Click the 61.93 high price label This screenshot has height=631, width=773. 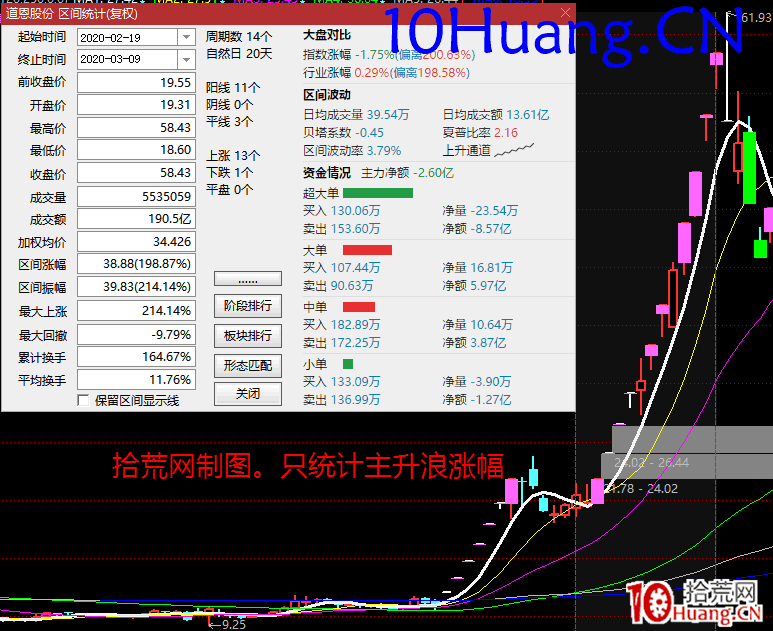[x=757, y=18]
